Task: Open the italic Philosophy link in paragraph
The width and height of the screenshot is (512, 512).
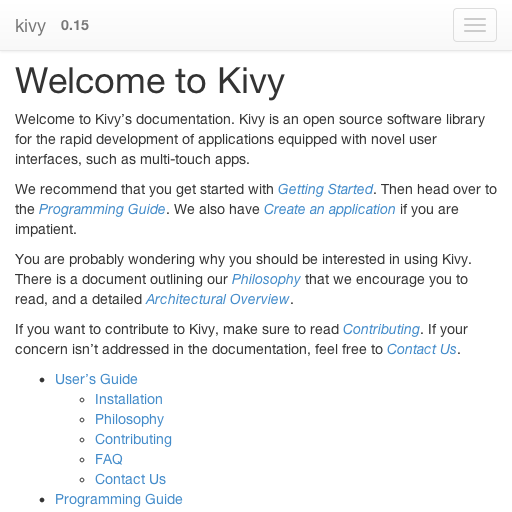Action: pyautogui.click(x=266, y=279)
